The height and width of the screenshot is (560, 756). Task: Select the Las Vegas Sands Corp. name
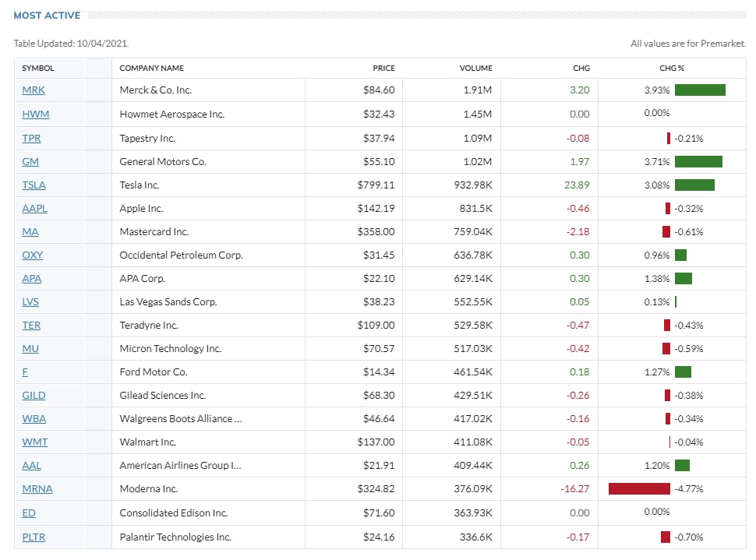tap(168, 302)
